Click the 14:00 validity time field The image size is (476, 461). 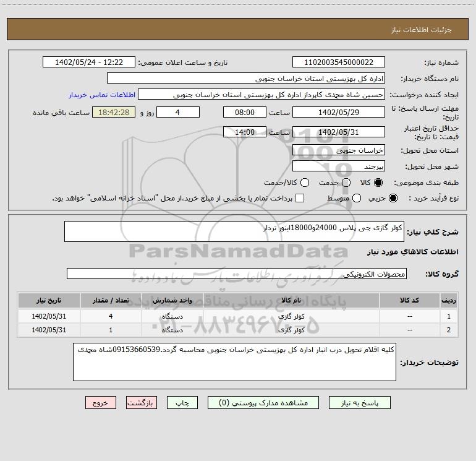tap(245, 132)
